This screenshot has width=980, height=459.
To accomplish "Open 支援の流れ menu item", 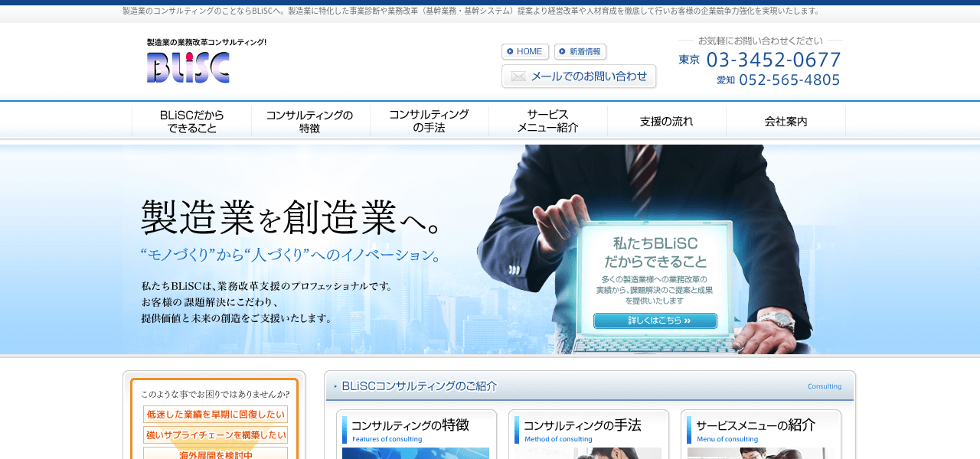I will click(667, 122).
